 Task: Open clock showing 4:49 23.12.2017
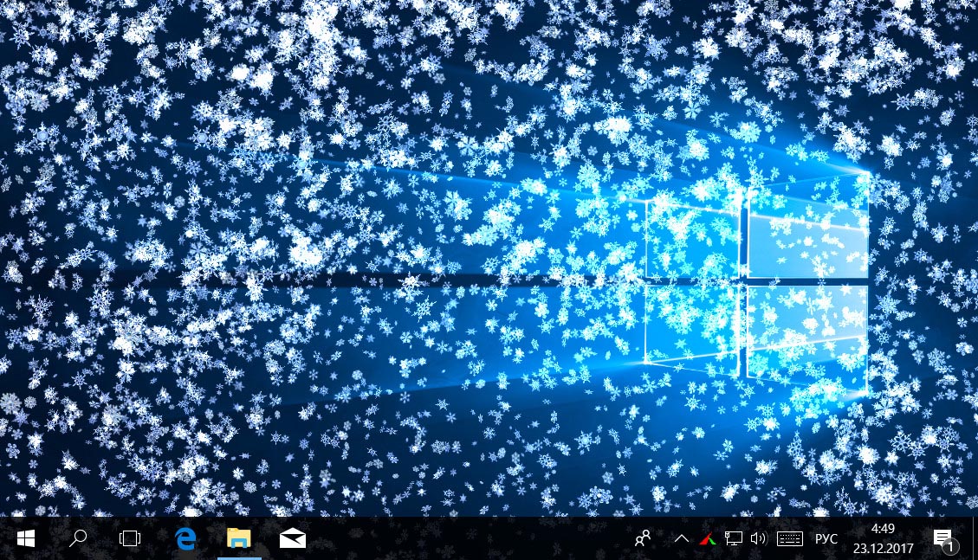[x=884, y=539]
